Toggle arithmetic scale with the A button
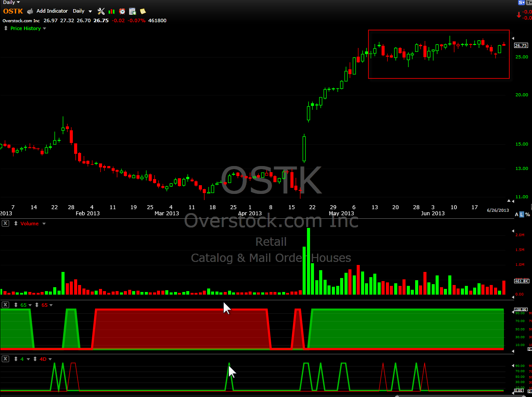Viewport: 532px width, 397px height. pyautogui.click(x=517, y=214)
